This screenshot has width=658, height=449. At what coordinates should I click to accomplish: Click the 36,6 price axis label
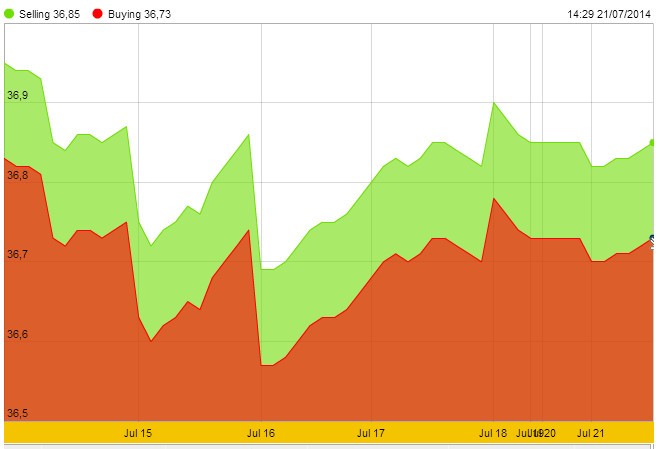pyautogui.click(x=18, y=334)
